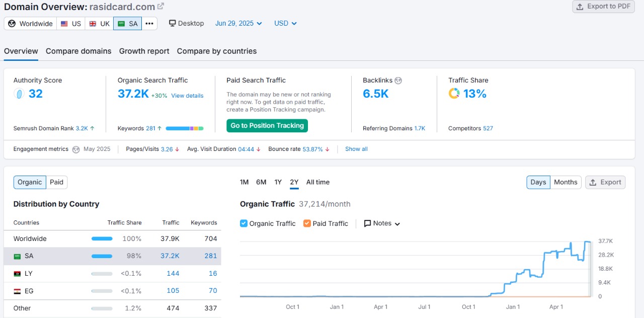The height and width of the screenshot is (318, 644).
Task: Click the Go to Position Tracking button
Action: point(267,125)
